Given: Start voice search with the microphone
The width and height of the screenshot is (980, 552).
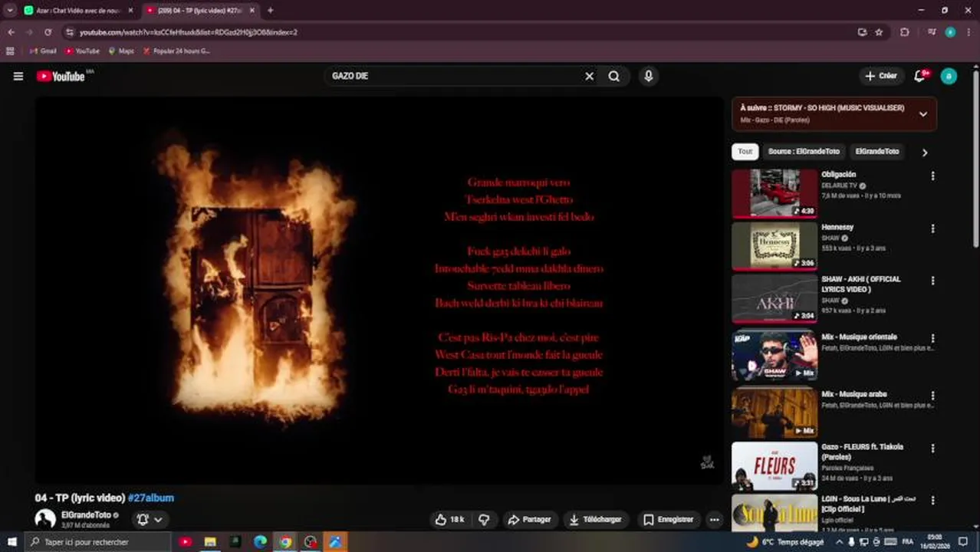Looking at the screenshot, I should coord(648,76).
